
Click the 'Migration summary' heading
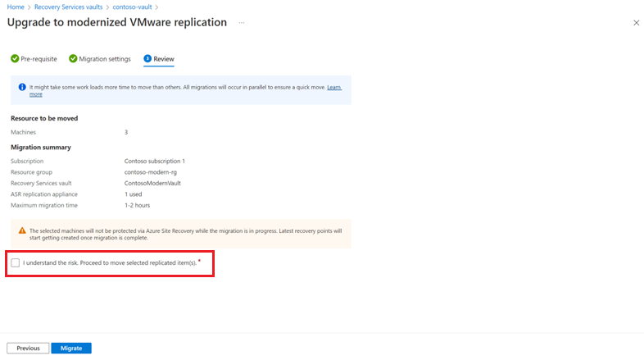[41, 147]
